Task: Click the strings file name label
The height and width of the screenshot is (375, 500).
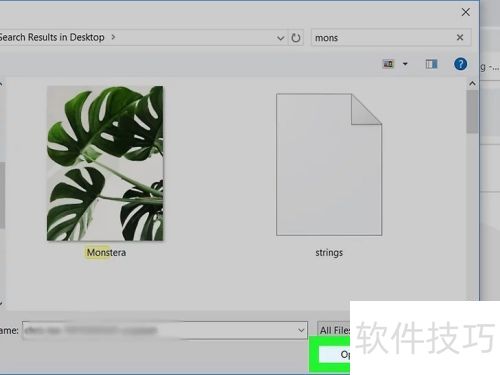Action: pyautogui.click(x=329, y=253)
